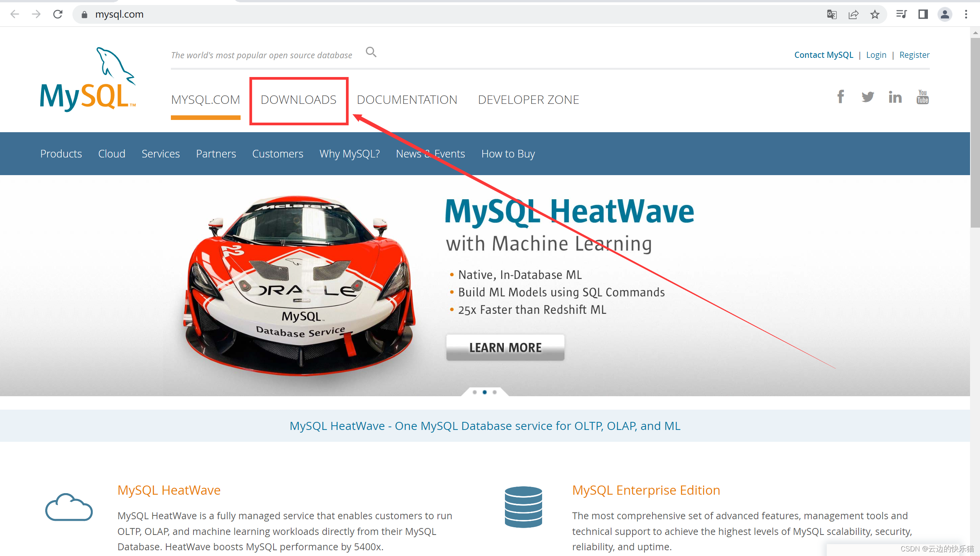Click the Contact MySQL link

pyautogui.click(x=824, y=55)
